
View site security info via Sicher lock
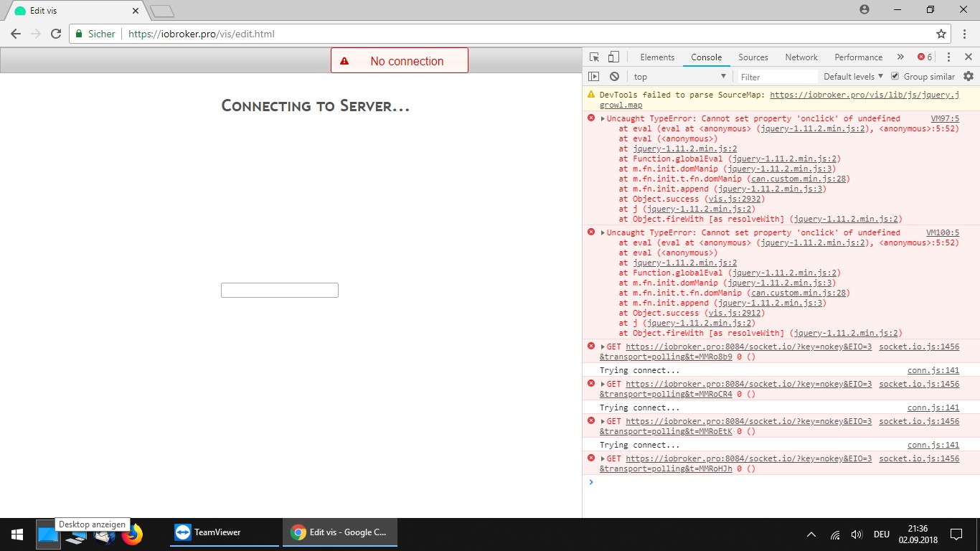95,34
